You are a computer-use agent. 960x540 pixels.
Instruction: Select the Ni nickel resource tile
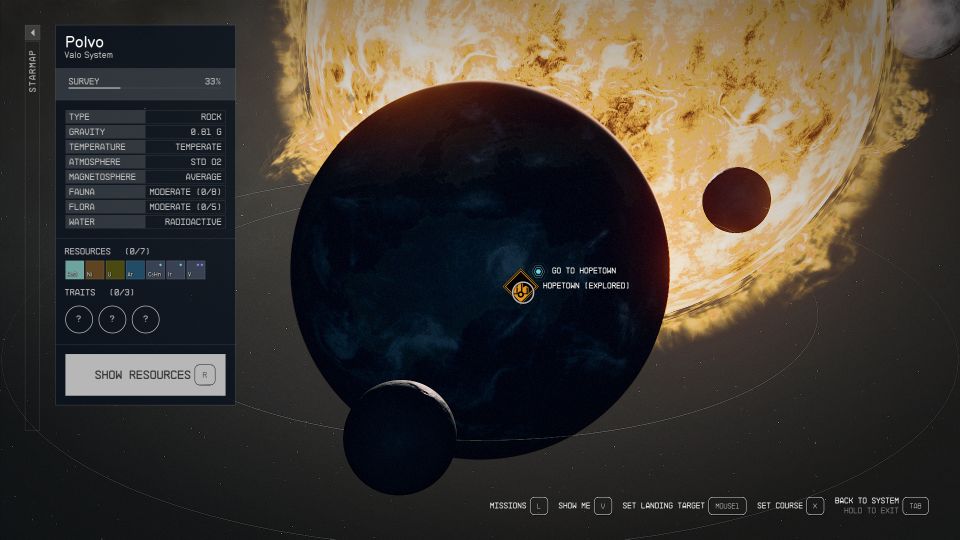pos(95,270)
